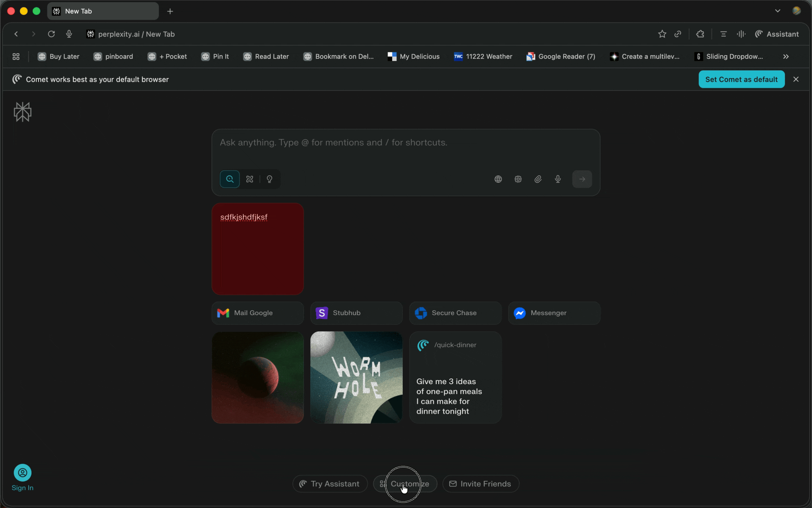Click the Perplexity logo in sidebar
This screenshot has height=508, width=812.
coord(22,112)
